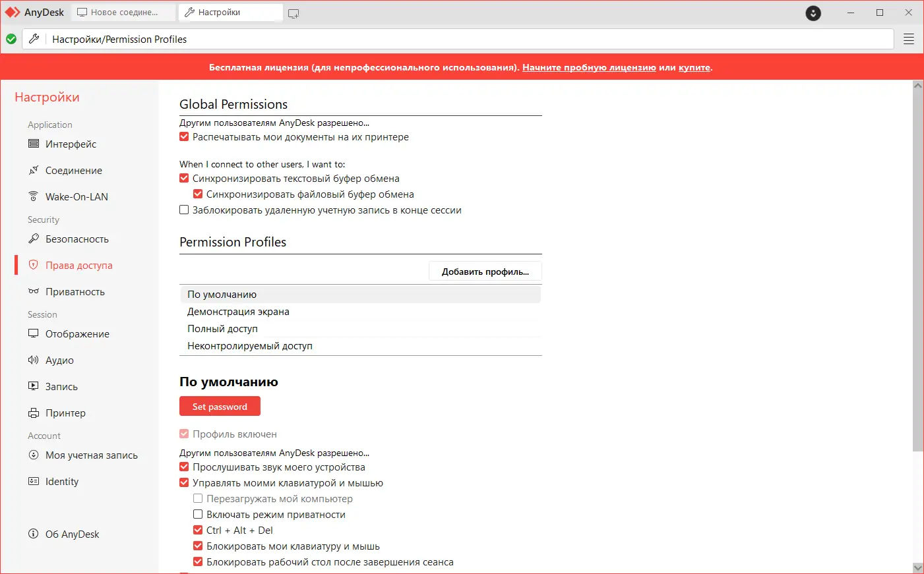924x574 pixels.
Task: Open a new session tab with the monitor icon
Action: click(x=293, y=13)
